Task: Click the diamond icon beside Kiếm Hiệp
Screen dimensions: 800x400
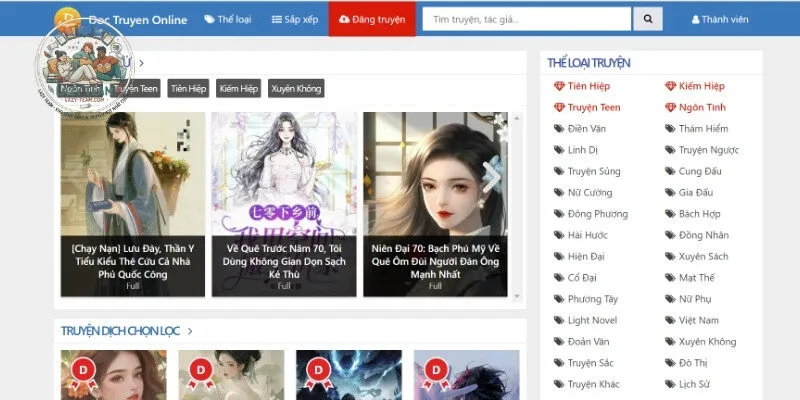Action: [670, 86]
